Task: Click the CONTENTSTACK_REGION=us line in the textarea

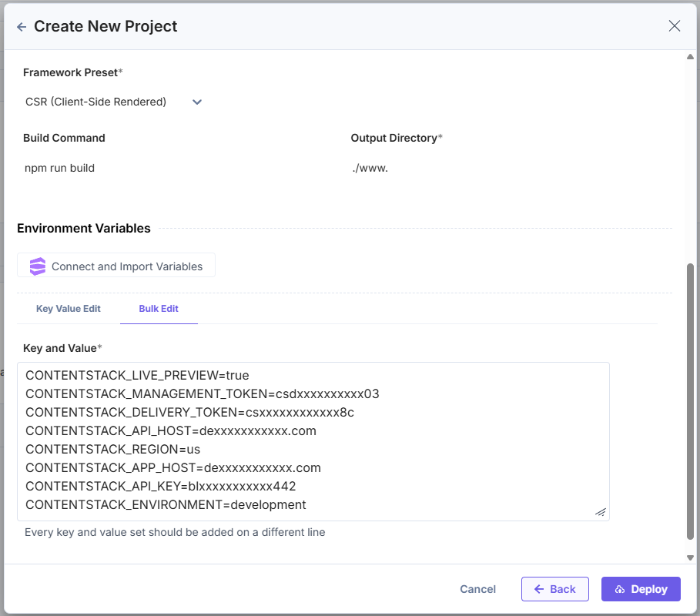Action: [x=113, y=449]
